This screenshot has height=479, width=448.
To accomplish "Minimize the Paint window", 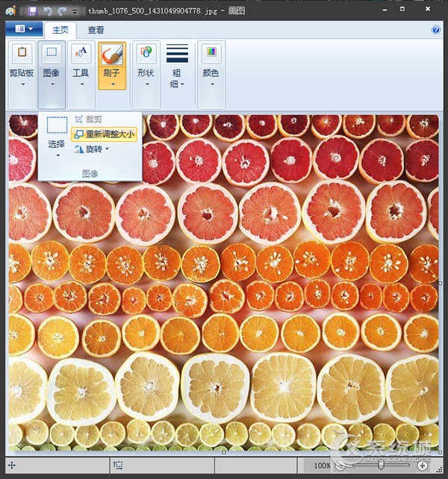I will click(385, 10).
